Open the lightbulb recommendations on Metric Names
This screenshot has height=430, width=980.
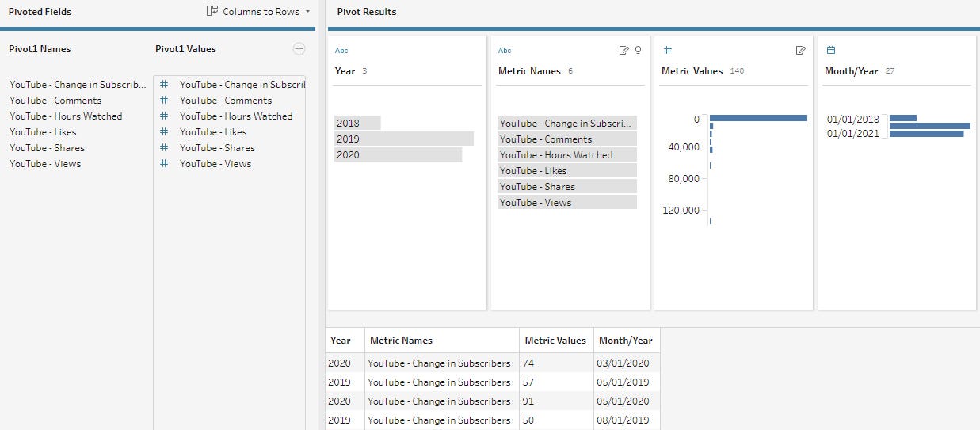(638, 51)
